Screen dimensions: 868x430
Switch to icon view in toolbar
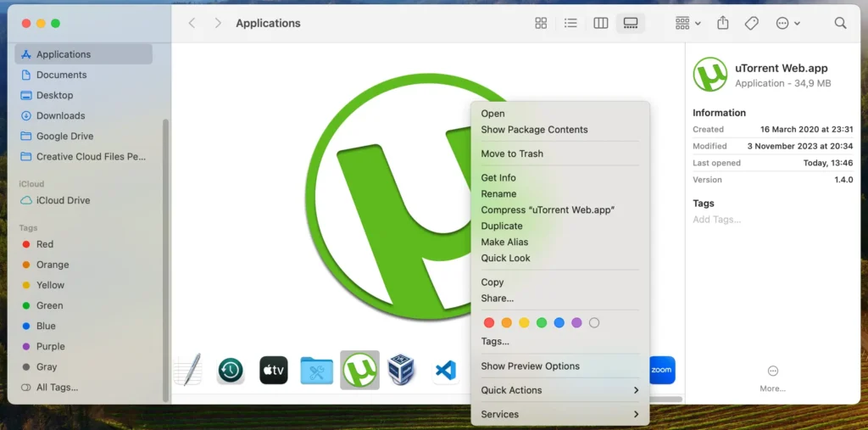(541, 23)
